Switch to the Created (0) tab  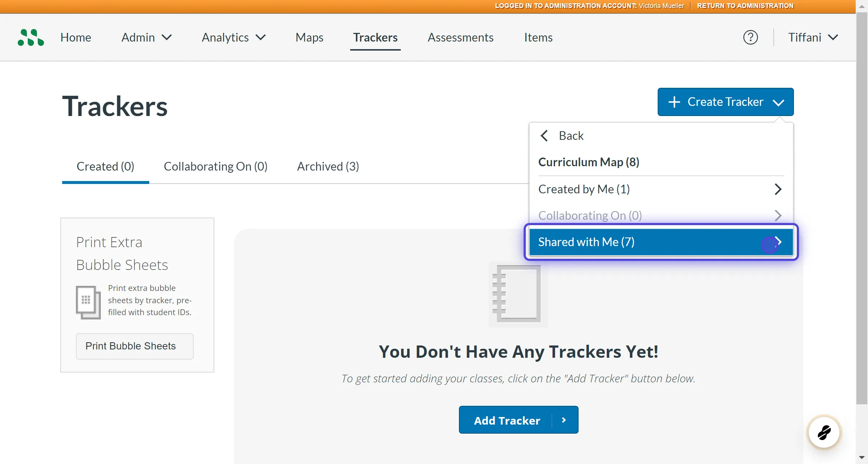pyautogui.click(x=105, y=166)
